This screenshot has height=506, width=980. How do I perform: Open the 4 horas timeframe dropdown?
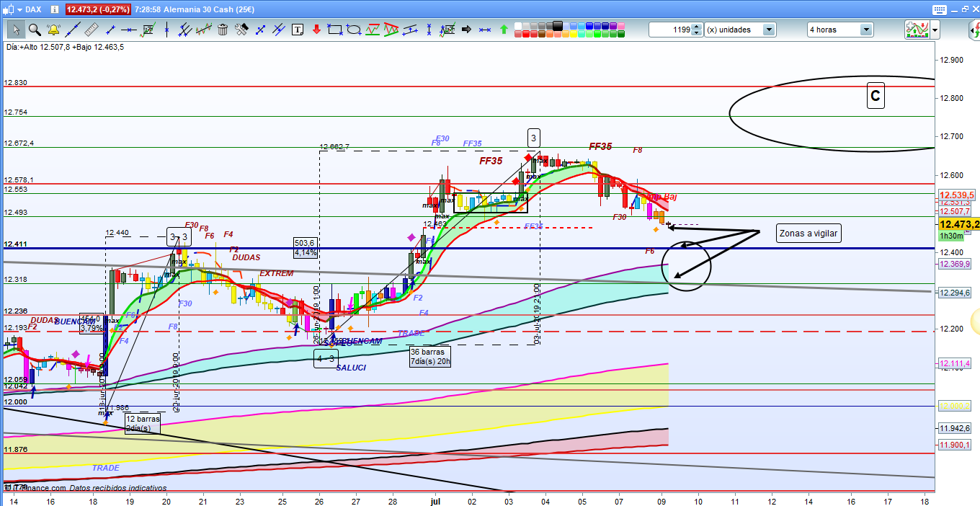865,30
